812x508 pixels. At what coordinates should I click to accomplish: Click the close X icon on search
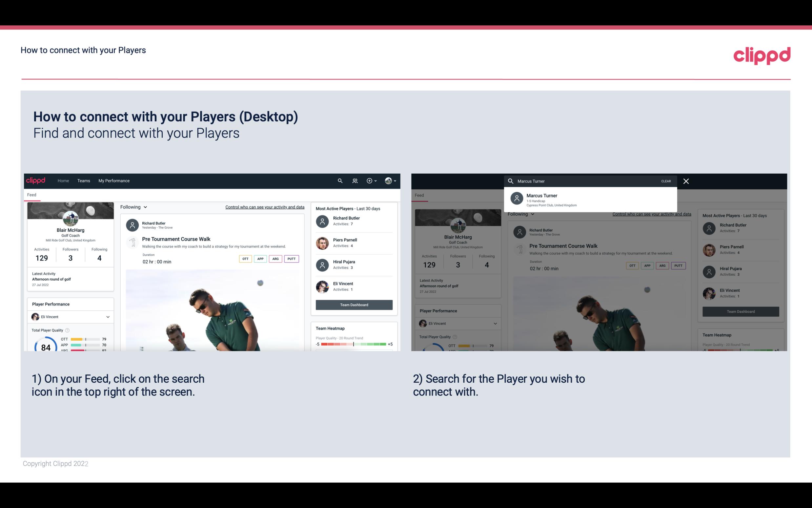(x=686, y=181)
